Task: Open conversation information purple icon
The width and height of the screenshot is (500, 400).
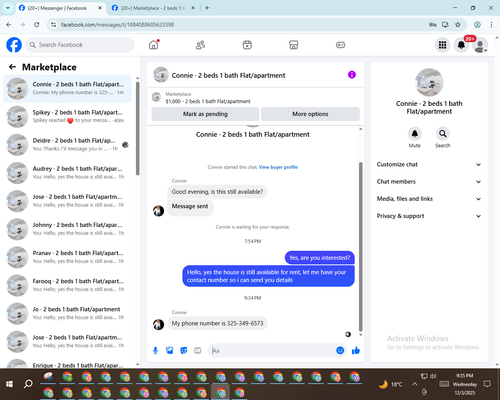Action: click(352, 75)
